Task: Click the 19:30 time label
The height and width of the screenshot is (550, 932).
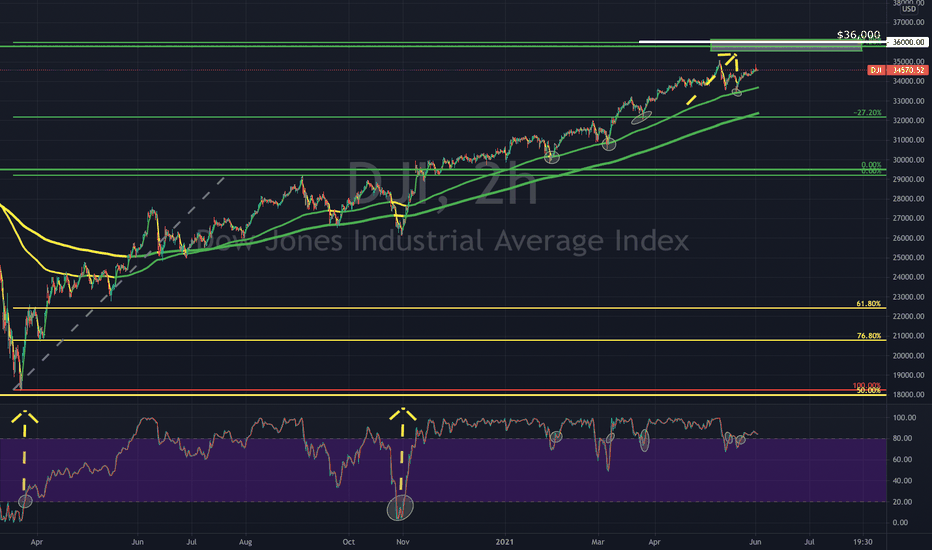Action: tap(863, 542)
